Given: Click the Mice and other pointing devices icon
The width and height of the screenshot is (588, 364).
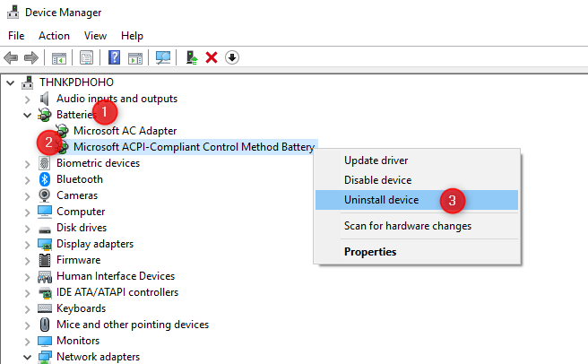Looking at the screenshot, I should click(x=45, y=325).
